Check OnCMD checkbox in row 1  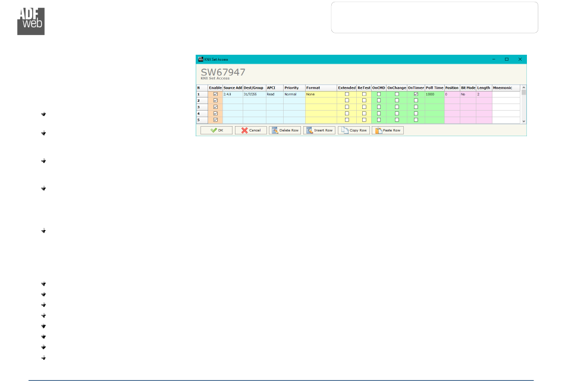click(x=379, y=94)
